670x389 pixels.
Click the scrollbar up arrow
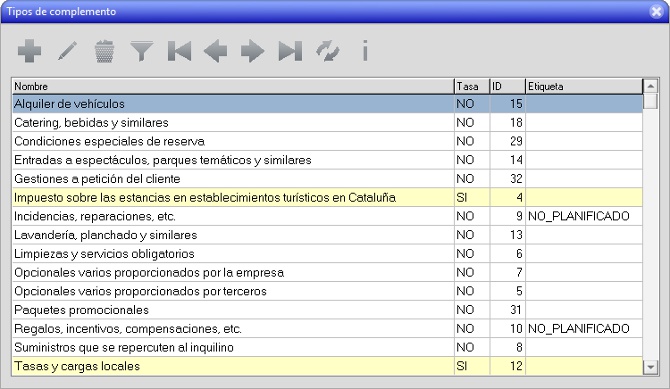point(650,86)
